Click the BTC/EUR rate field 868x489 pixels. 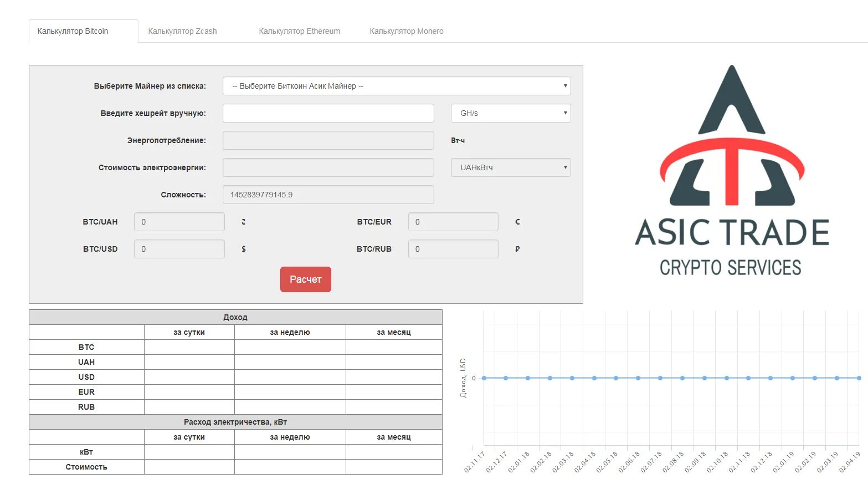(453, 222)
